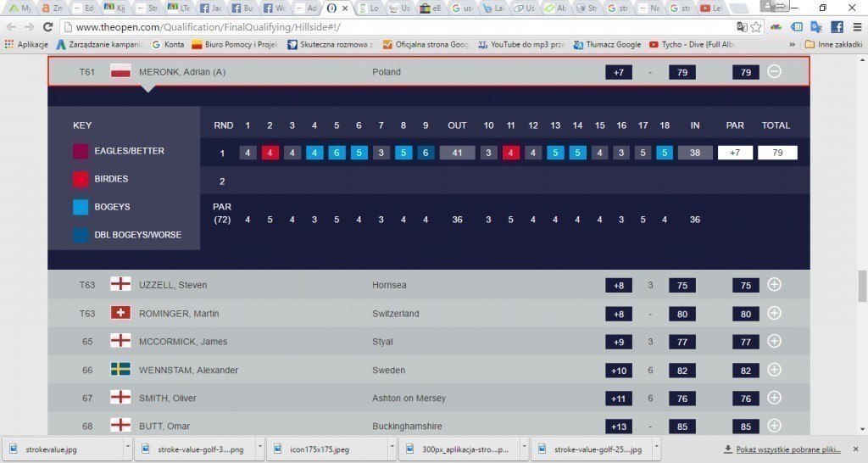Bookmark this page with star icon
The height and width of the screenshot is (463, 868).
point(756,27)
